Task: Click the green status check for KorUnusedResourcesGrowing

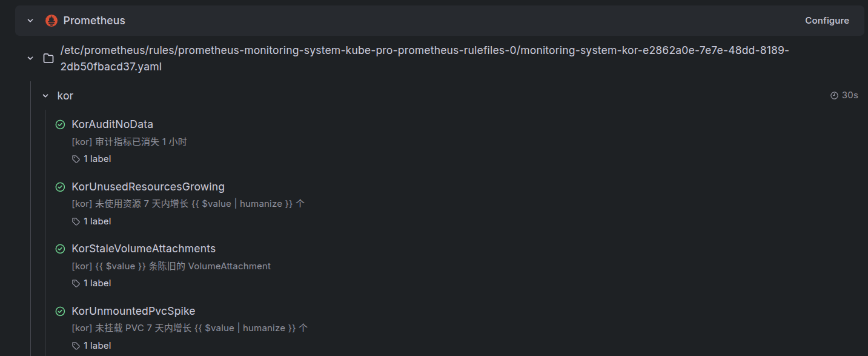Action: click(60, 187)
